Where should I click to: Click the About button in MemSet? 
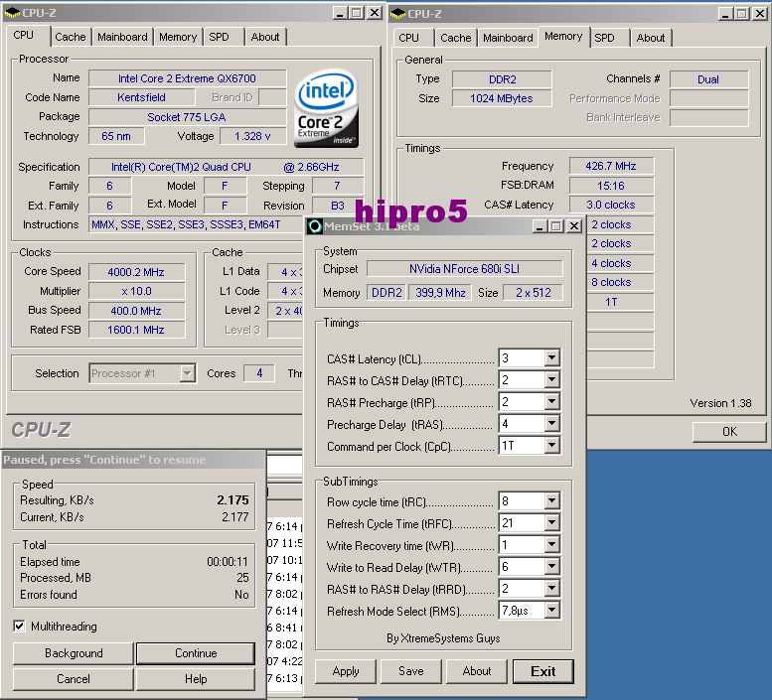click(x=477, y=671)
